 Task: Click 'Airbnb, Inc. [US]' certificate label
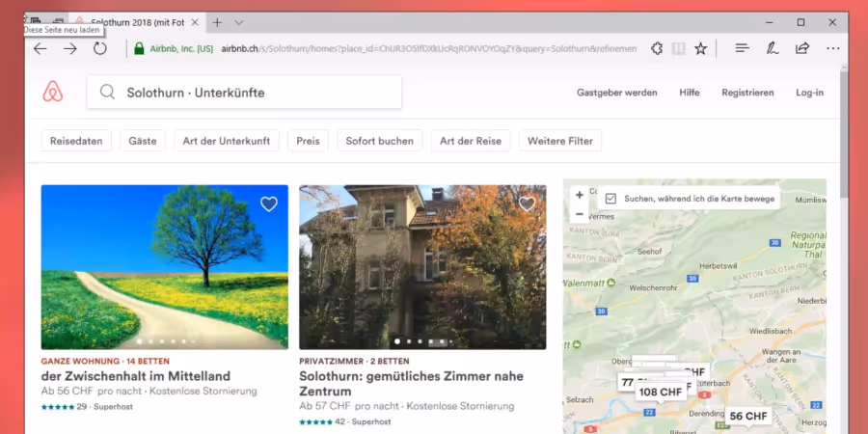click(x=181, y=49)
